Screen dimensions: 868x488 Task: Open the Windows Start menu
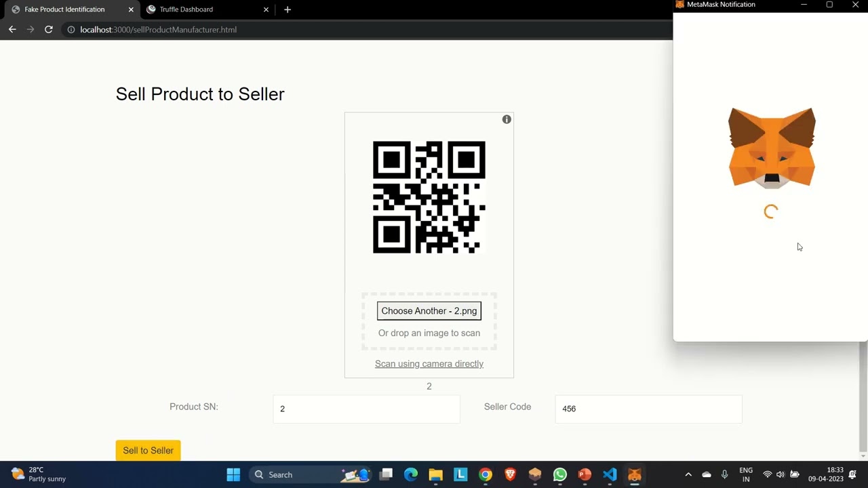point(233,474)
